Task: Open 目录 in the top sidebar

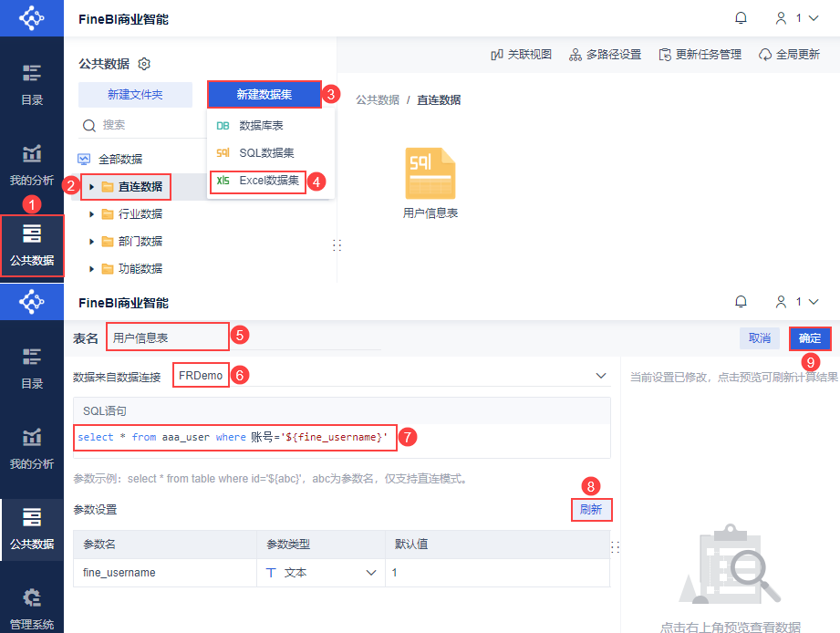Action: (x=32, y=85)
